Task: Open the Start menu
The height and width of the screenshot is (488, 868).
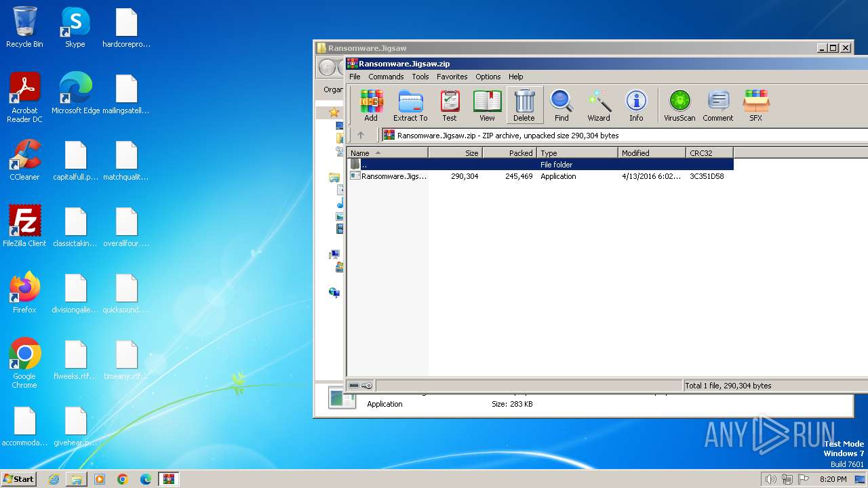Action: click(18, 479)
